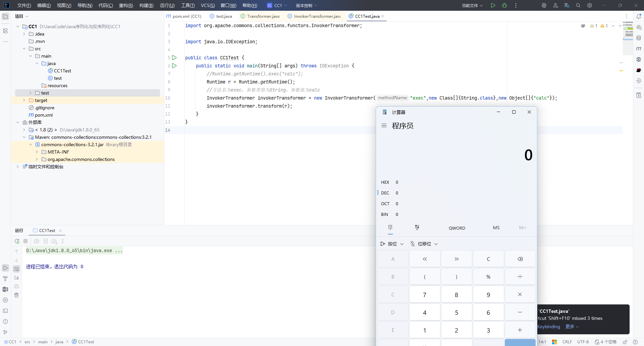Screen dimensions: 644x346
Task: Open the Structure tool window icon
Action: coord(5,31)
